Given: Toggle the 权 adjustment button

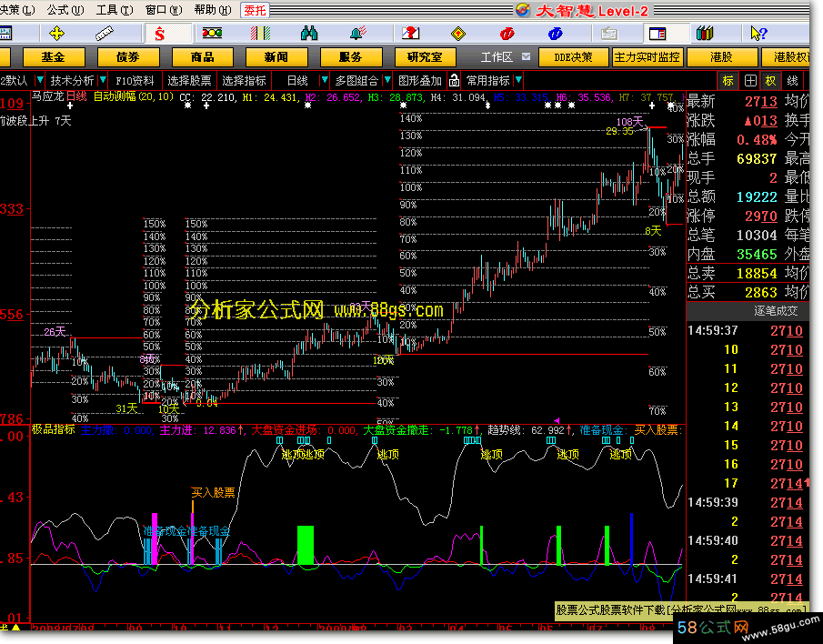Looking at the screenshot, I should [x=770, y=81].
